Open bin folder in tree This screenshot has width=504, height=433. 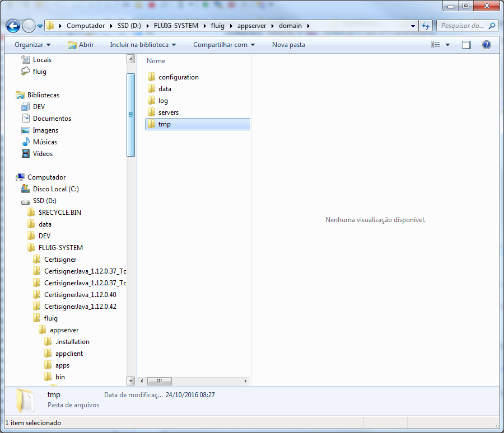pos(60,377)
